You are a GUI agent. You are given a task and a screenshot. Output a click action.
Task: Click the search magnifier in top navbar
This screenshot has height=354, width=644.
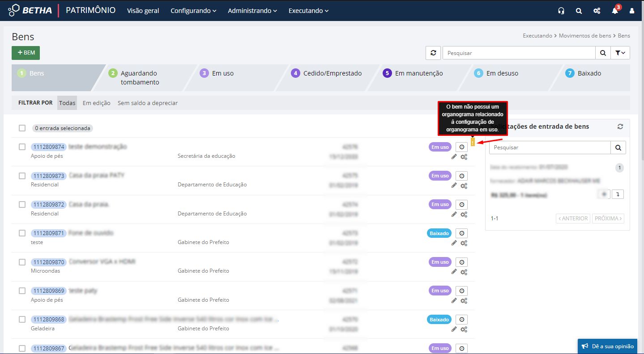579,11
